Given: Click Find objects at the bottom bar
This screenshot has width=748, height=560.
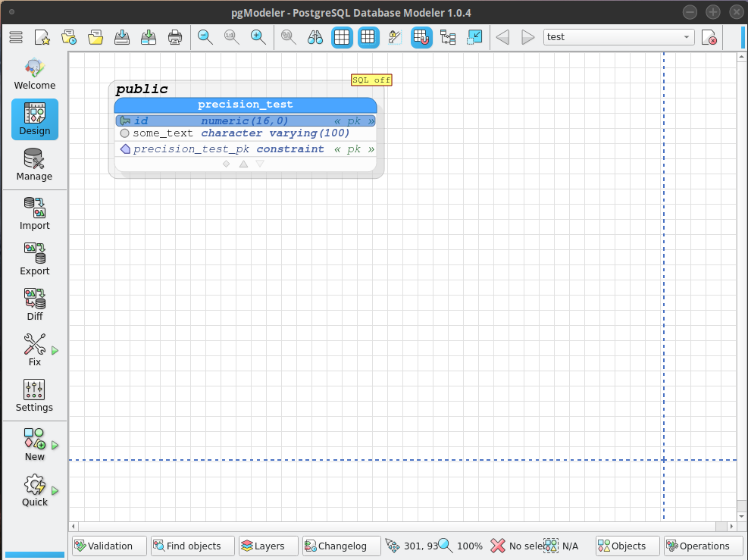Looking at the screenshot, I should click(x=192, y=546).
